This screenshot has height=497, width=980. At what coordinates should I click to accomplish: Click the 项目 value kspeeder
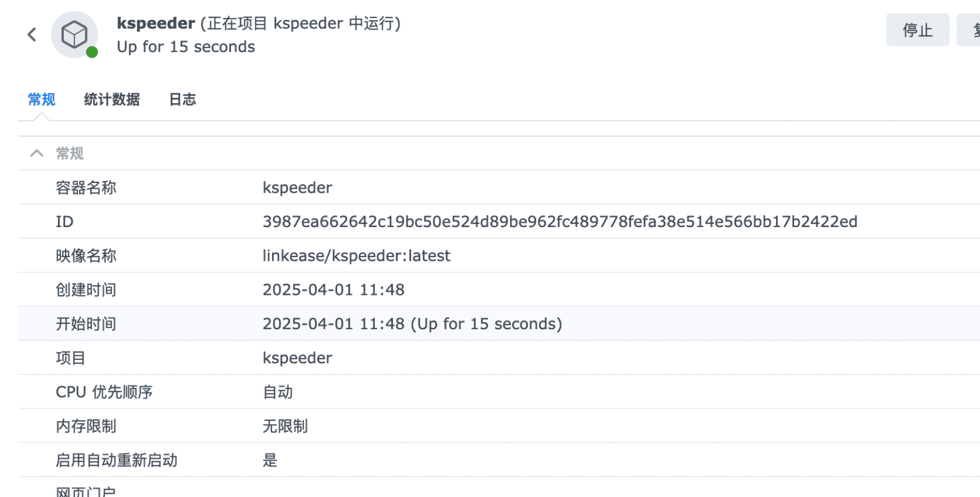[297, 358]
